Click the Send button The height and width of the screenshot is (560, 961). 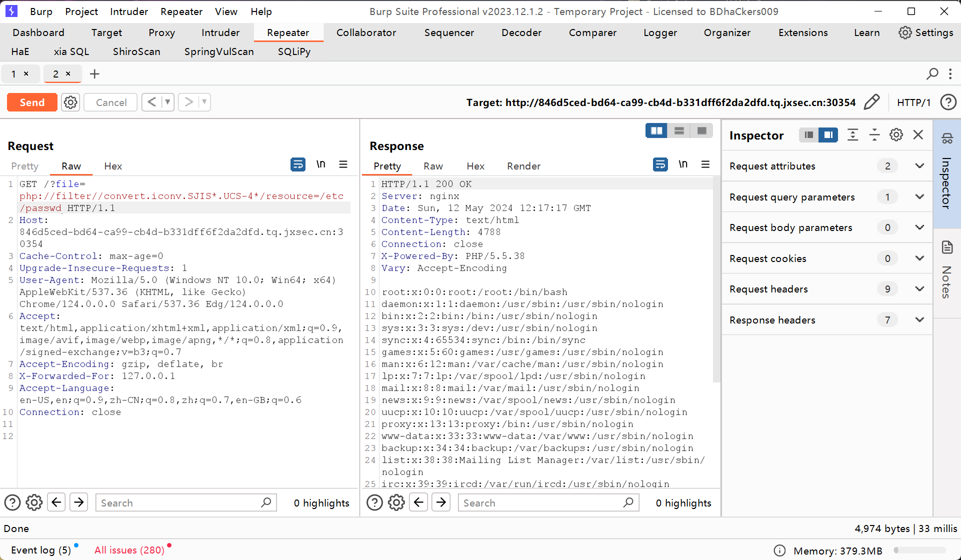32,102
